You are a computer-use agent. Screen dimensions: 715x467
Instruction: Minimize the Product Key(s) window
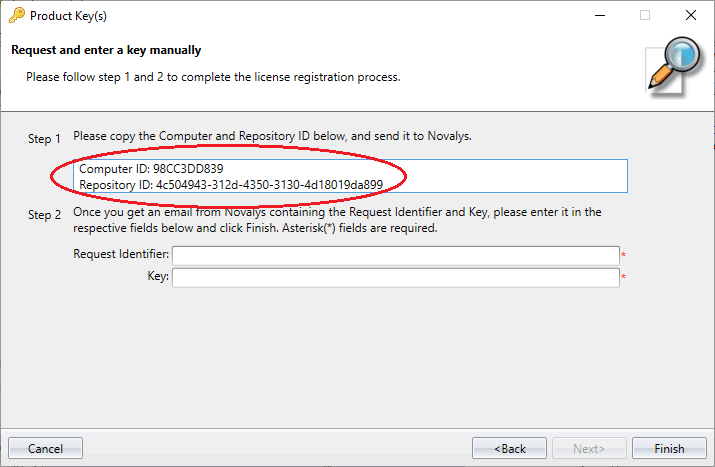599,15
